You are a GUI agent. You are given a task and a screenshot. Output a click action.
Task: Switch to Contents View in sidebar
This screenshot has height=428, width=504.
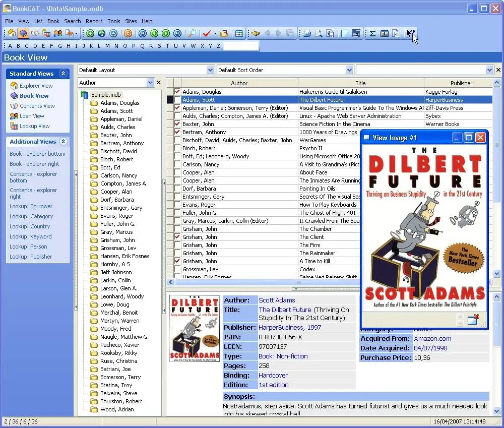coord(37,106)
